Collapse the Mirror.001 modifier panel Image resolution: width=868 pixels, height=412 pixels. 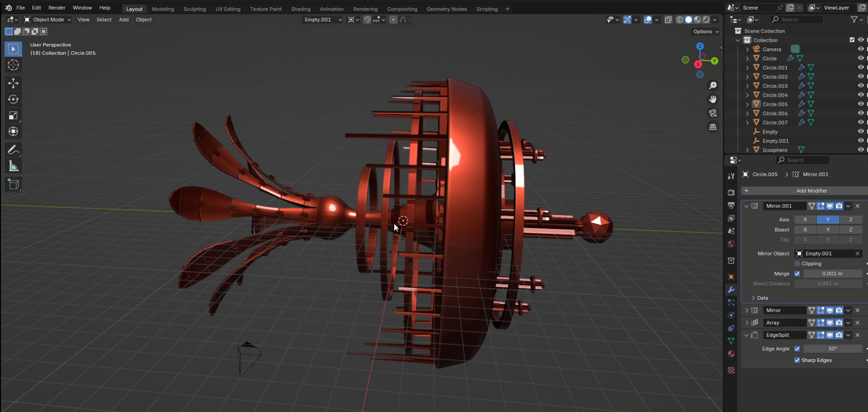pyautogui.click(x=746, y=206)
